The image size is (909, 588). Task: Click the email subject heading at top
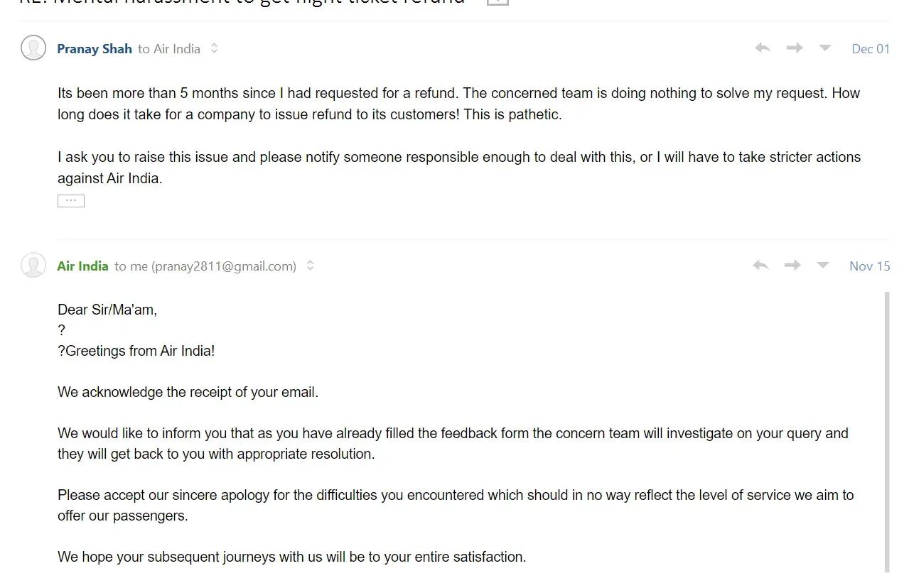(x=242, y=3)
